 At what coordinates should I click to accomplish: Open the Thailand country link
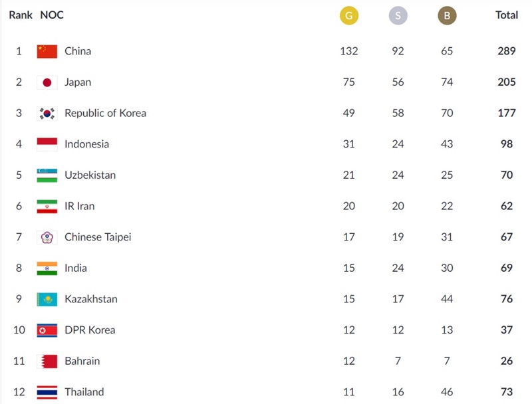pyautogui.click(x=84, y=392)
